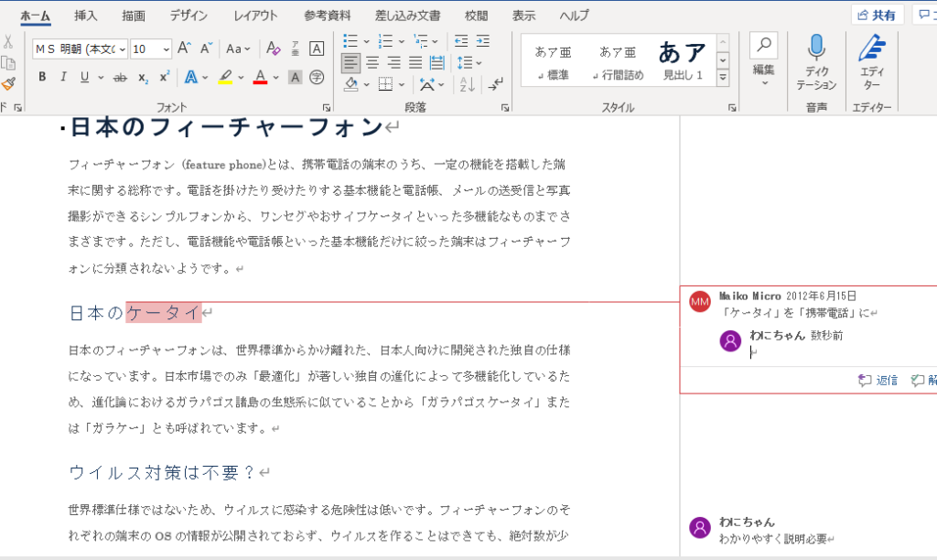The width and height of the screenshot is (937, 560).
Task: Expand font color dropdown arrow
Action: pos(275,77)
